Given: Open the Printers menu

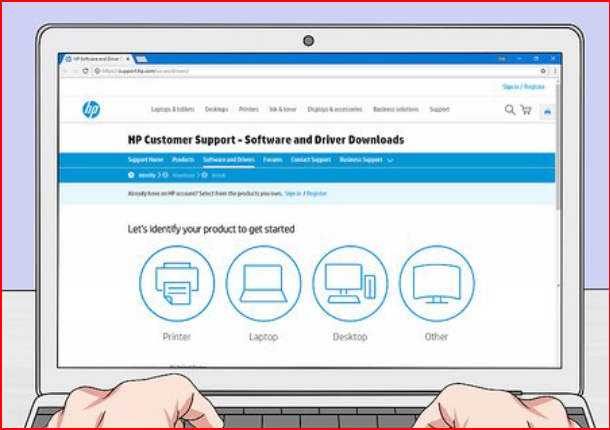Looking at the screenshot, I should tap(249, 109).
